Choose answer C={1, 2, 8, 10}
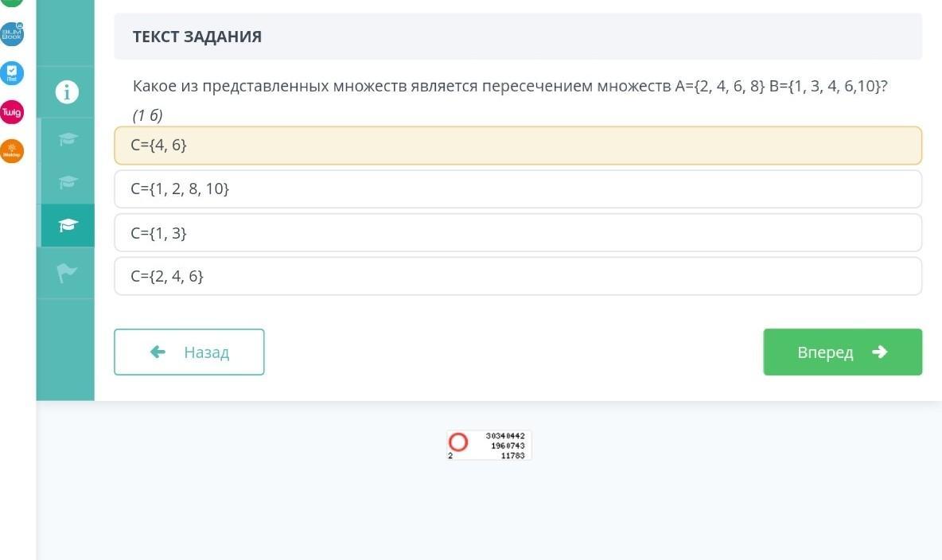This screenshot has height=560, width=942. [x=517, y=189]
